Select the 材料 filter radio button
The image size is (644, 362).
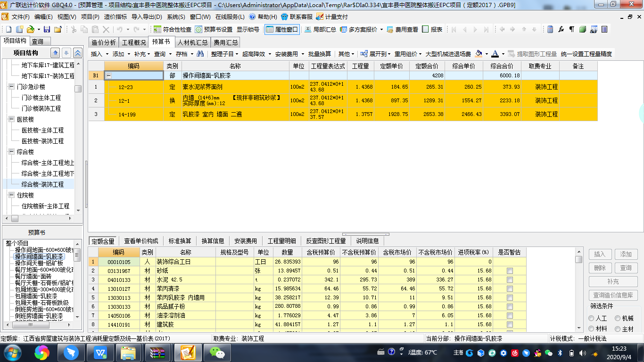(591, 329)
